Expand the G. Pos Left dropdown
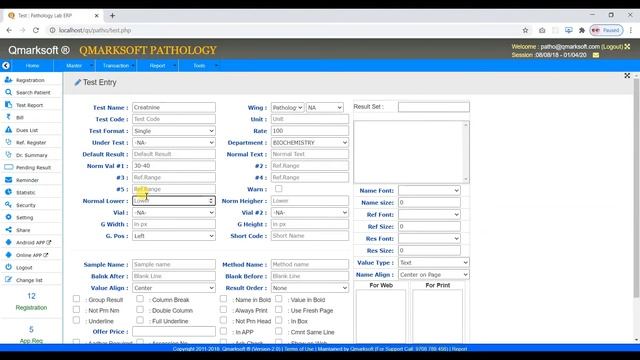Viewport: 640px width, 360px height. click(173, 236)
